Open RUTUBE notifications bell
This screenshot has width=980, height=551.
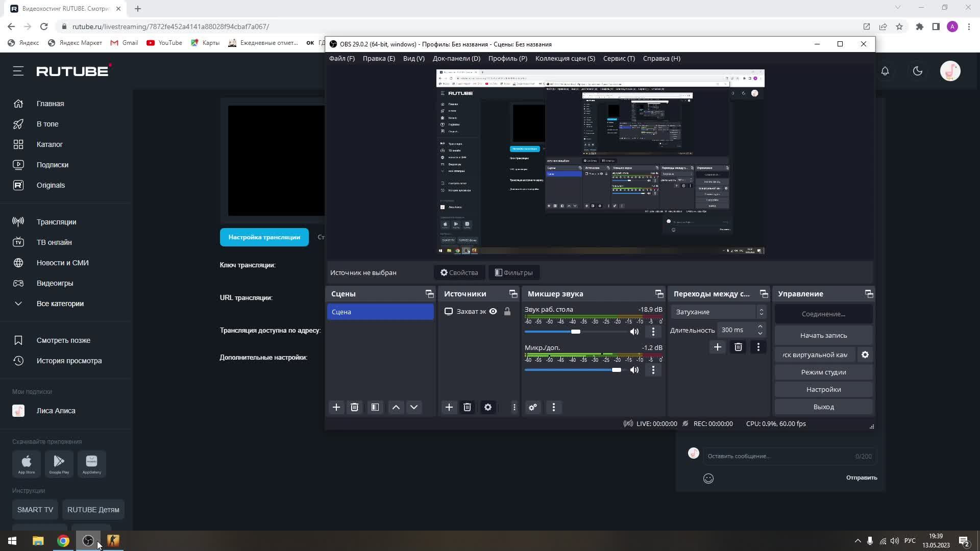(885, 71)
